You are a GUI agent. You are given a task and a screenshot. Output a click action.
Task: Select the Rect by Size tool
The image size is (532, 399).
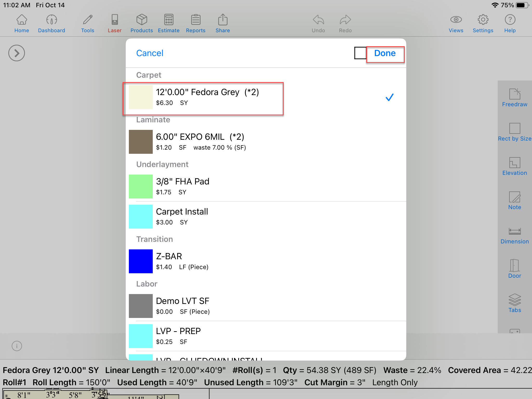tap(515, 132)
